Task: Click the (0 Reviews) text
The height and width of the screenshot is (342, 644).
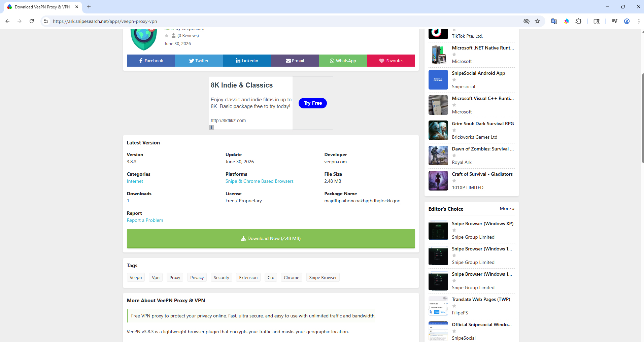Action: click(188, 36)
